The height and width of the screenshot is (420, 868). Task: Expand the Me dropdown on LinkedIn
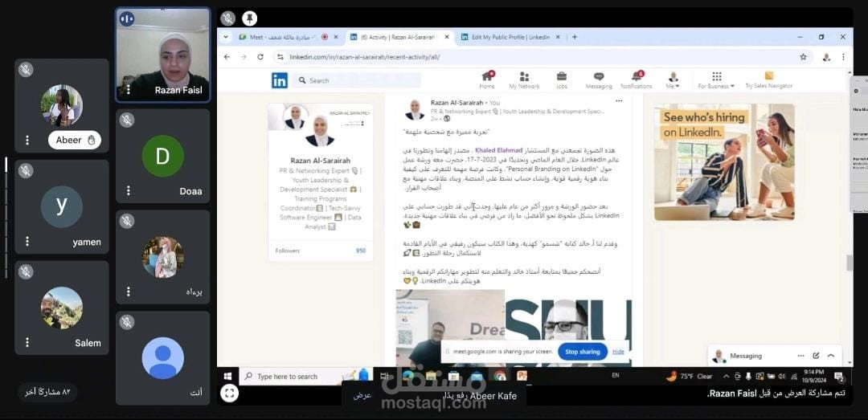pos(674,80)
